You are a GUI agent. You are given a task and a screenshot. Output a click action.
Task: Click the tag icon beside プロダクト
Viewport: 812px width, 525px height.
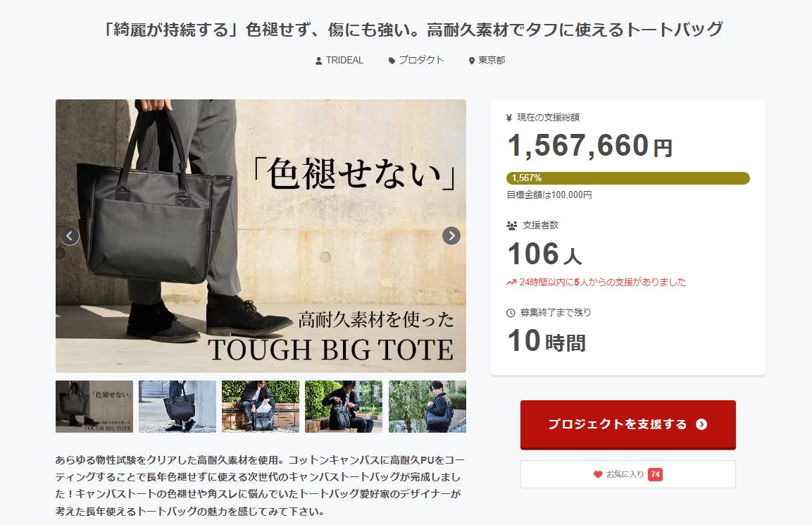[x=392, y=61]
